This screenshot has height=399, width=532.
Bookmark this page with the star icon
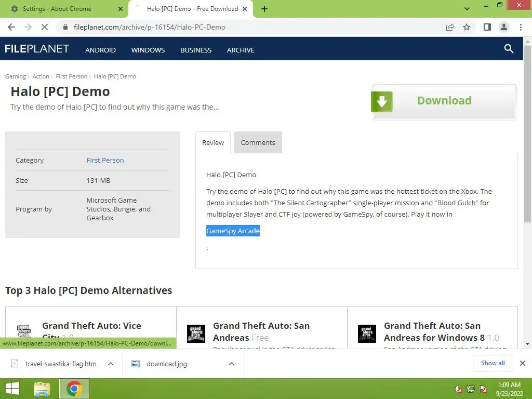tap(467, 27)
